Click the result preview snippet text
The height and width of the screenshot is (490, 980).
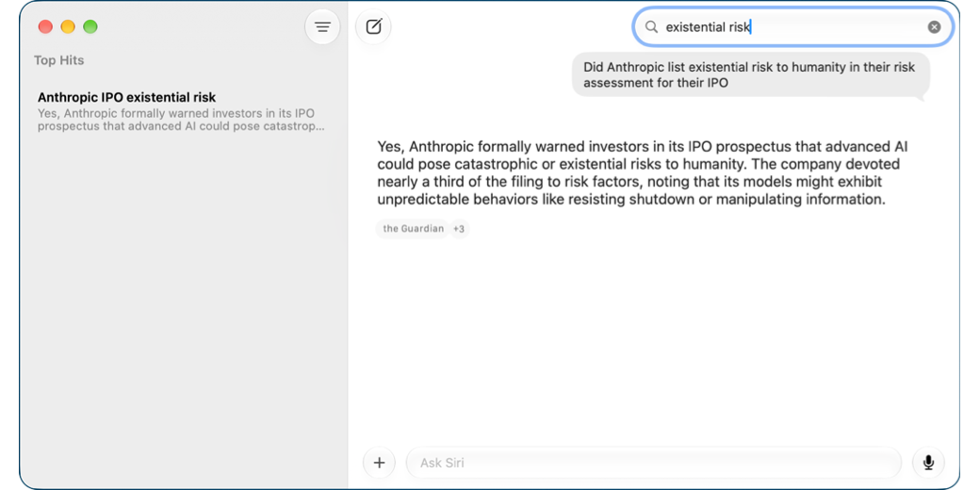(181, 120)
